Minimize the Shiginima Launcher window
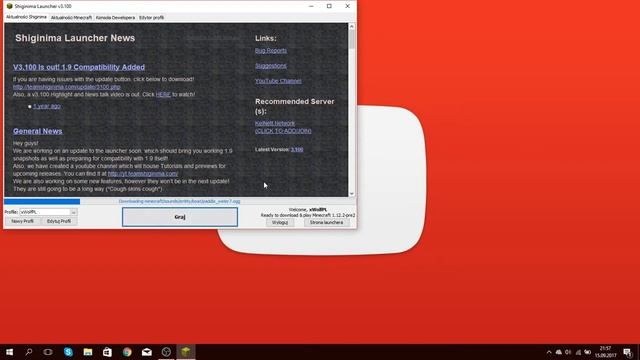 pyautogui.click(x=311, y=6)
